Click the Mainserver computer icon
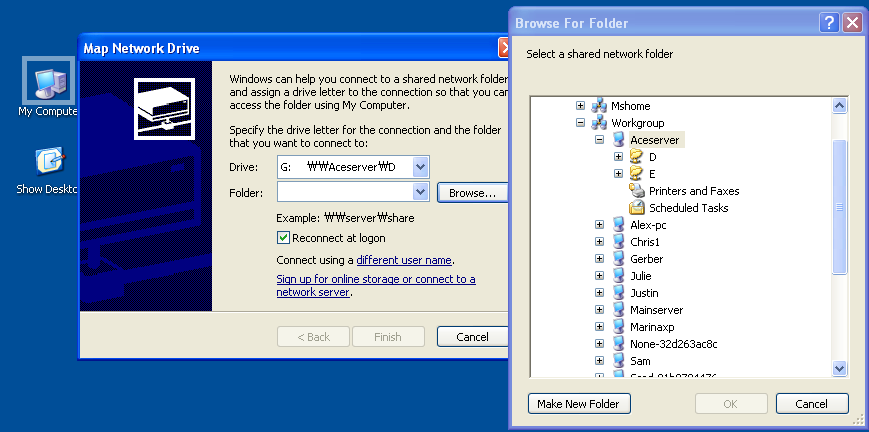Viewport: 869px width, 432px height. (x=618, y=310)
